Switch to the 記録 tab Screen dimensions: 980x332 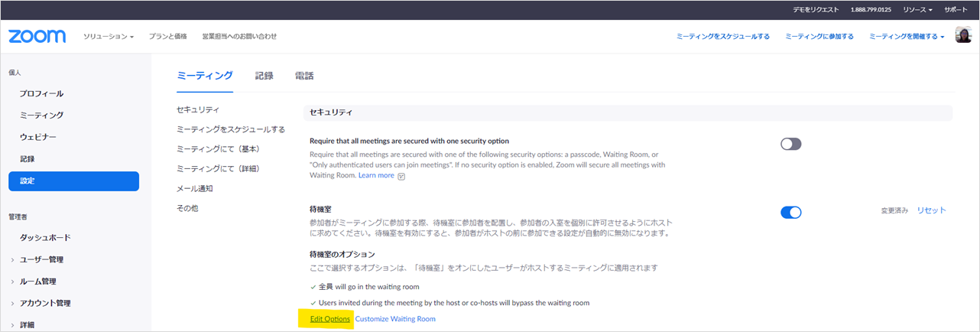pos(264,76)
